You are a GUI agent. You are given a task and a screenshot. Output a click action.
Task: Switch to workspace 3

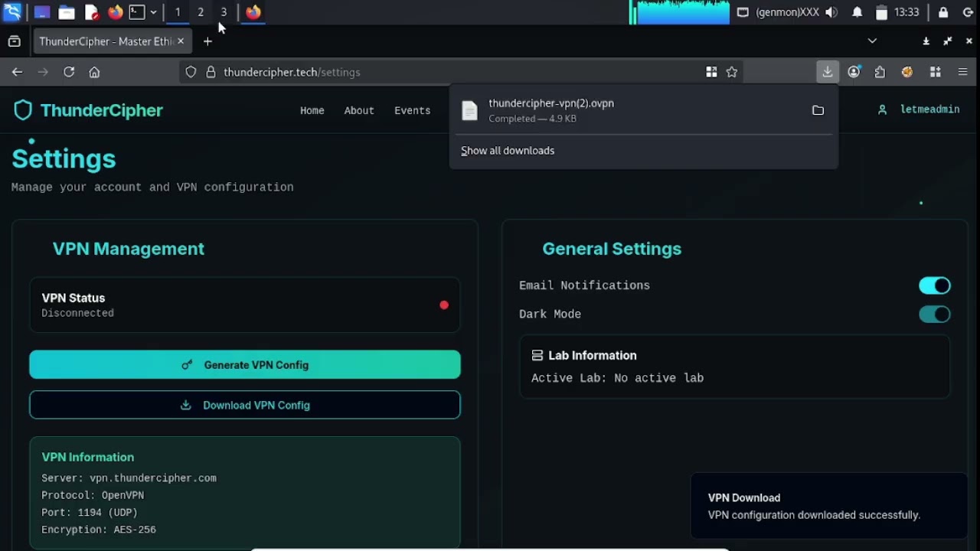pyautogui.click(x=224, y=12)
